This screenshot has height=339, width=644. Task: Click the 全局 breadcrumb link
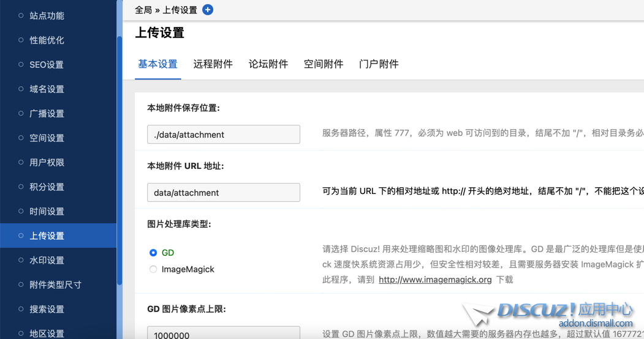[143, 10]
